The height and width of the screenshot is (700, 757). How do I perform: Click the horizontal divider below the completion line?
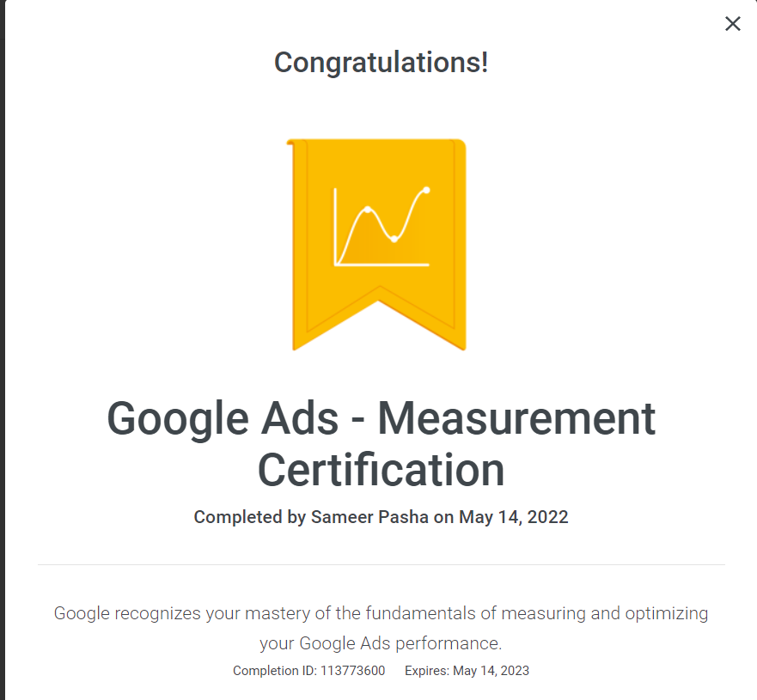point(381,564)
